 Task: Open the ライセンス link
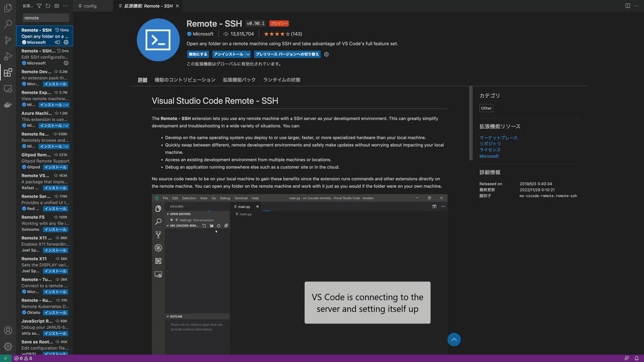490,150
